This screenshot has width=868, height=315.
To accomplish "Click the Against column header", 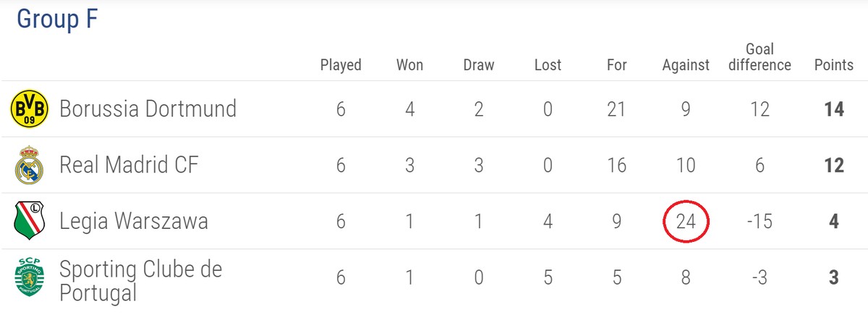I will pyautogui.click(x=686, y=66).
